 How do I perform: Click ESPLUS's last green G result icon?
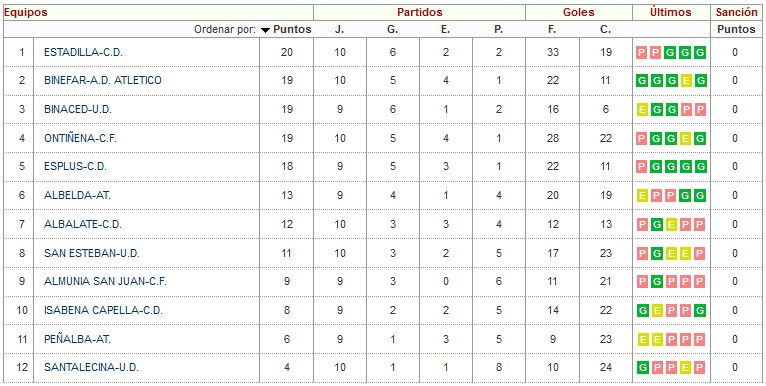pos(701,167)
